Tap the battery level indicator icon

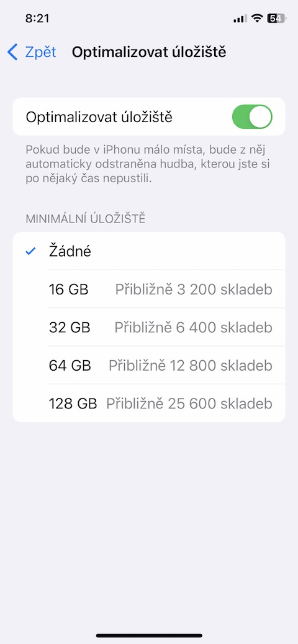click(277, 18)
